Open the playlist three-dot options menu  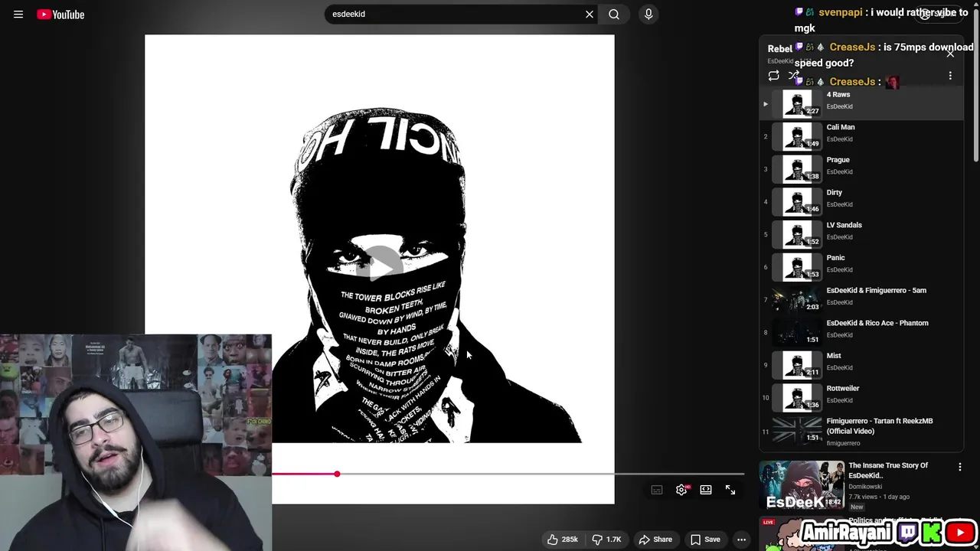950,76
